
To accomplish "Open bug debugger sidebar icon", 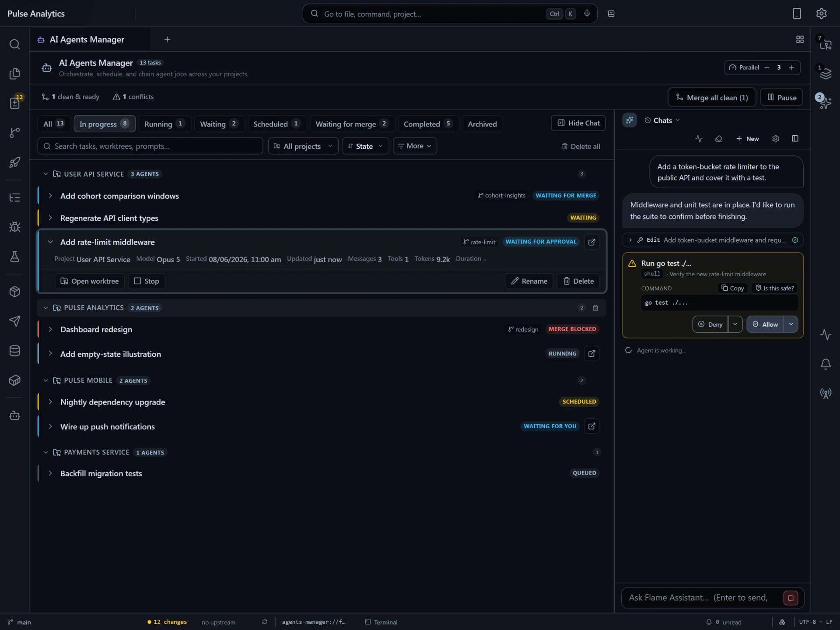I will [14, 227].
